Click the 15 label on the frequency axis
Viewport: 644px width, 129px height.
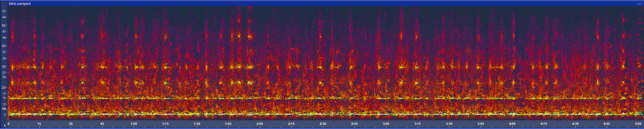point(4,98)
